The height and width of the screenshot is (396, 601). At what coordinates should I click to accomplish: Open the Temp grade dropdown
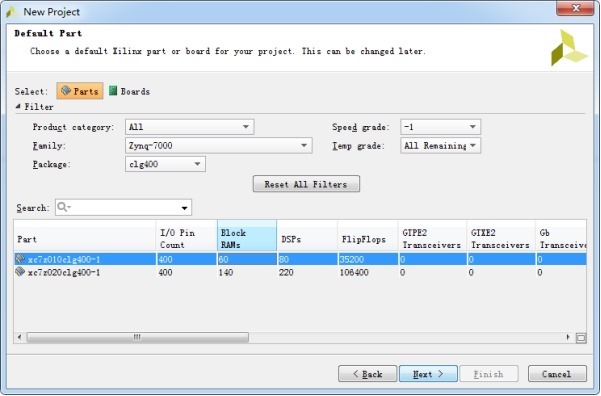click(x=440, y=146)
